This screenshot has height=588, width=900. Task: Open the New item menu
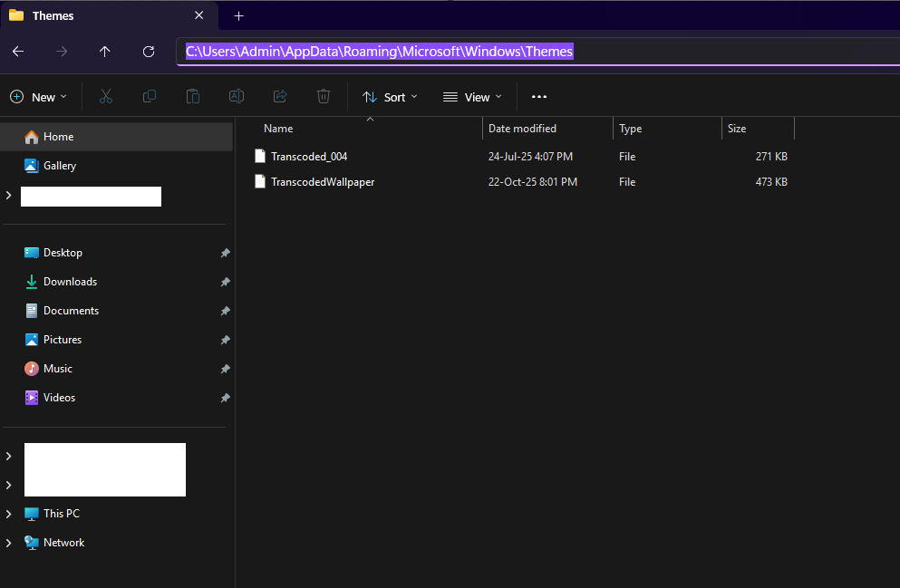(x=38, y=97)
